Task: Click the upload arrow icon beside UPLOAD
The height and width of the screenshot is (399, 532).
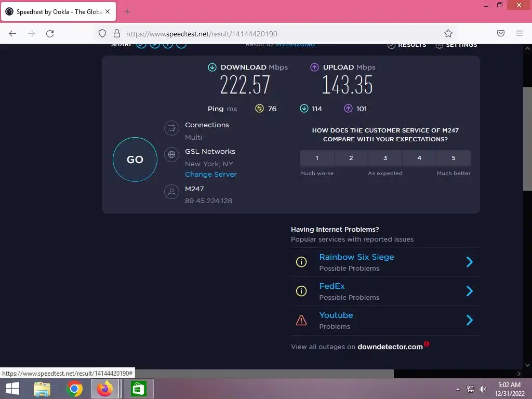Action: click(x=314, y=67)
